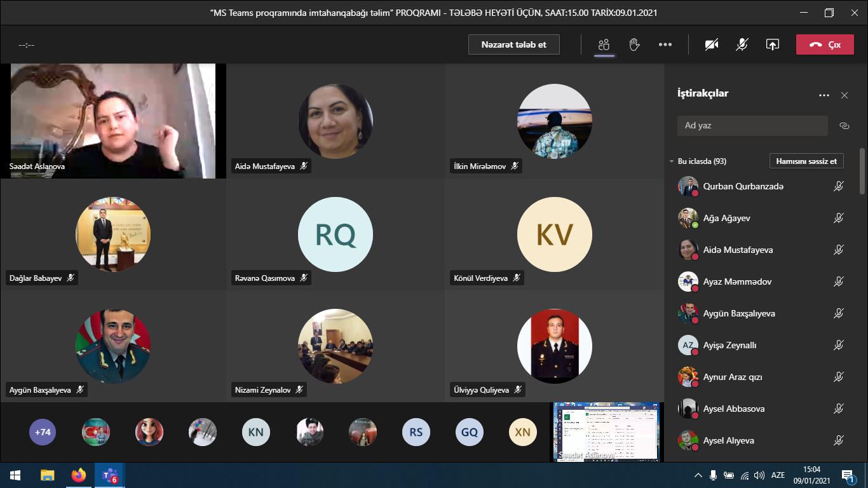Screen dimensions: 868x488
Task: Click the system tray microphone icon
Action: (x=714, y=475)
